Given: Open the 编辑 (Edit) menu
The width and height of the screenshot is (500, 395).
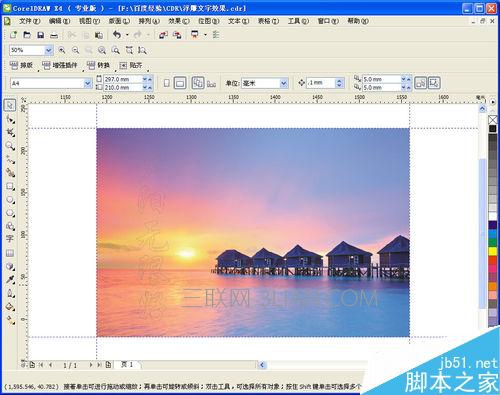Looking at the screenshot, I should coord(59,21).
